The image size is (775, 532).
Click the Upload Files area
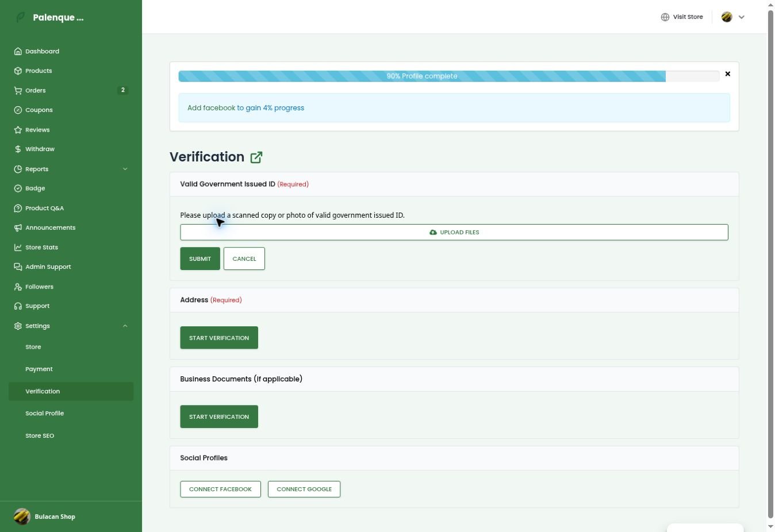point(454,232)
